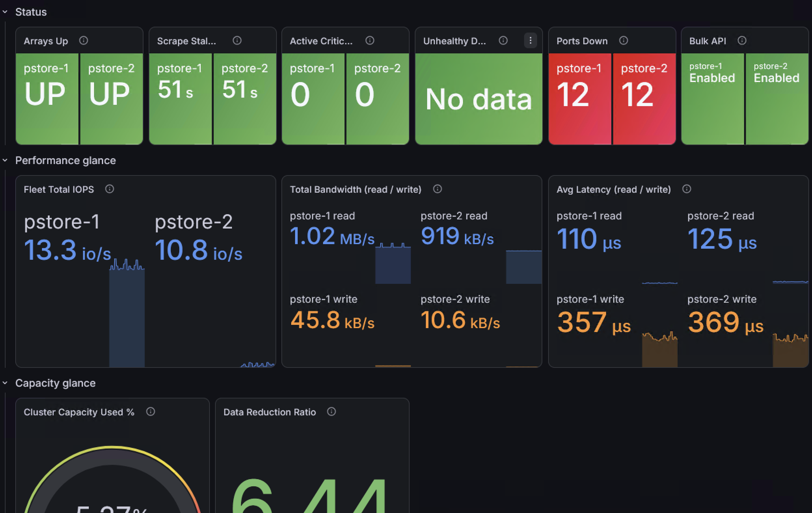
Task: Open info icon on Unhealthy D... panel
Action: [503, 40]
